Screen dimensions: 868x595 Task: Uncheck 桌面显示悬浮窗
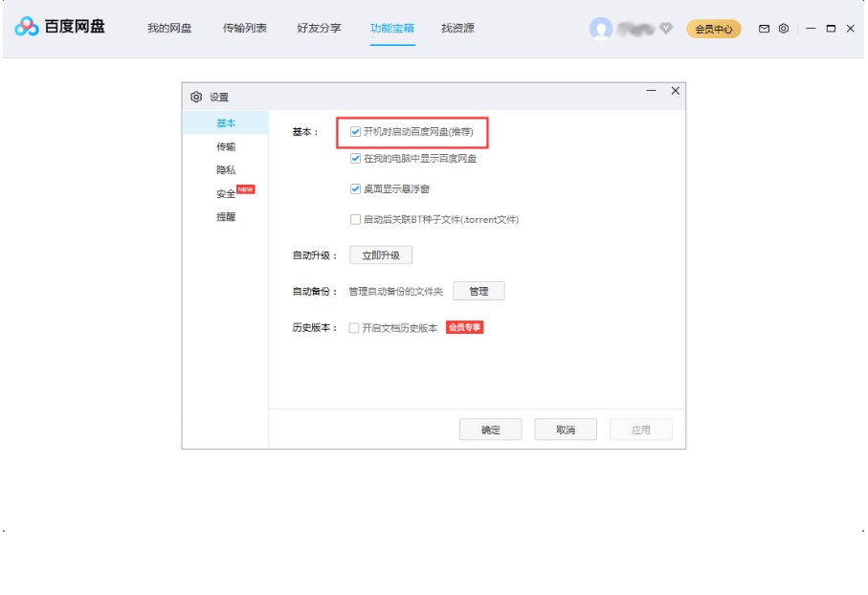click(355, 188)
